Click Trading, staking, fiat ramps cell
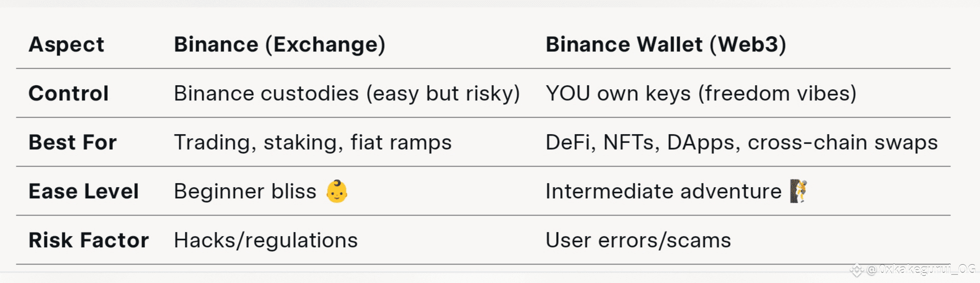The height and width of the screenshot is (283, 980). click(x=313, y=143)
